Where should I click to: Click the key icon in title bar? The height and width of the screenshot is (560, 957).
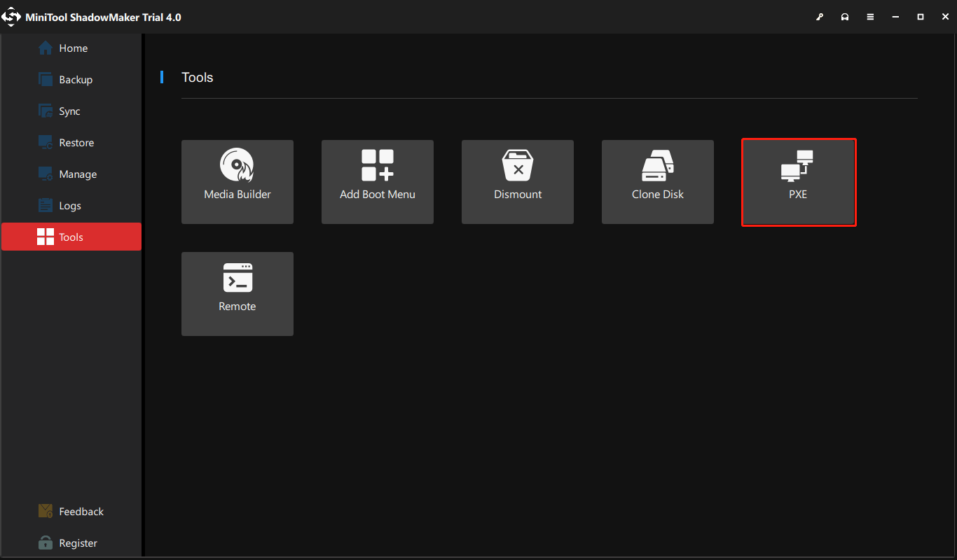pos(820,17)
